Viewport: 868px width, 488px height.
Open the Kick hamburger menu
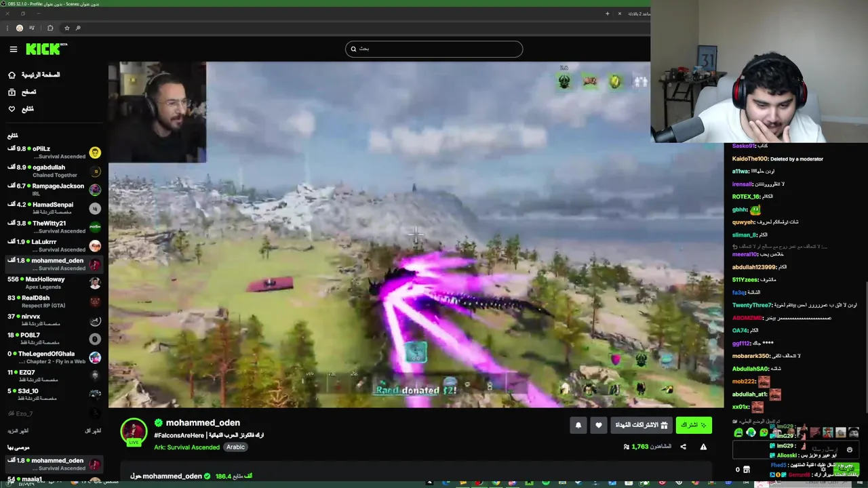[x=13, y=49]
